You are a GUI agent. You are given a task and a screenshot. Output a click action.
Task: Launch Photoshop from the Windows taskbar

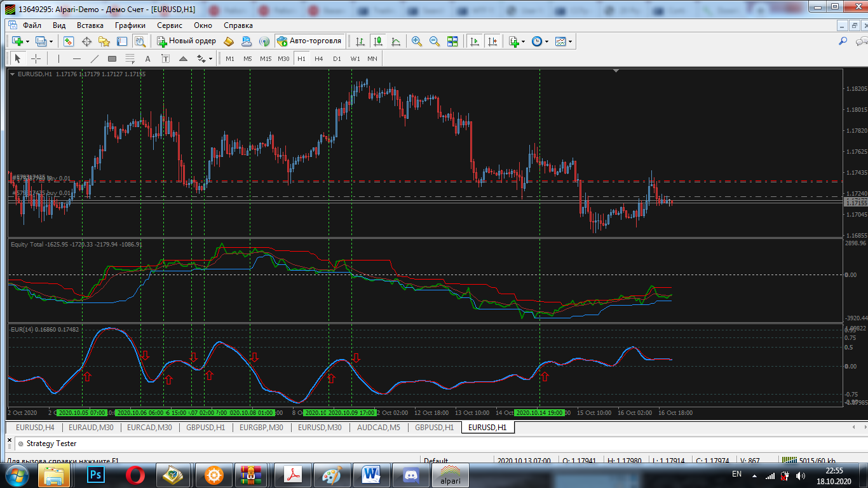pyautogui.click(x=97, y=475)
